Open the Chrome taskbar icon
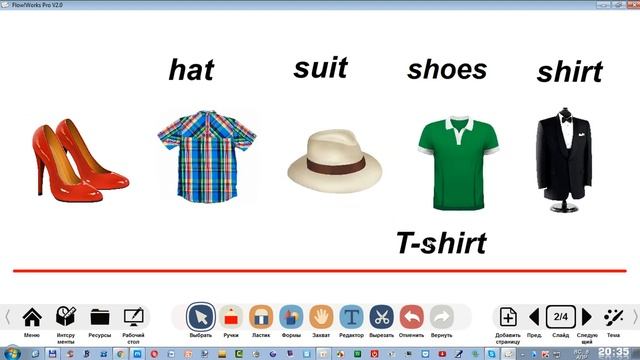This screenshot has width=640, height=360. [x=120, y=354]
